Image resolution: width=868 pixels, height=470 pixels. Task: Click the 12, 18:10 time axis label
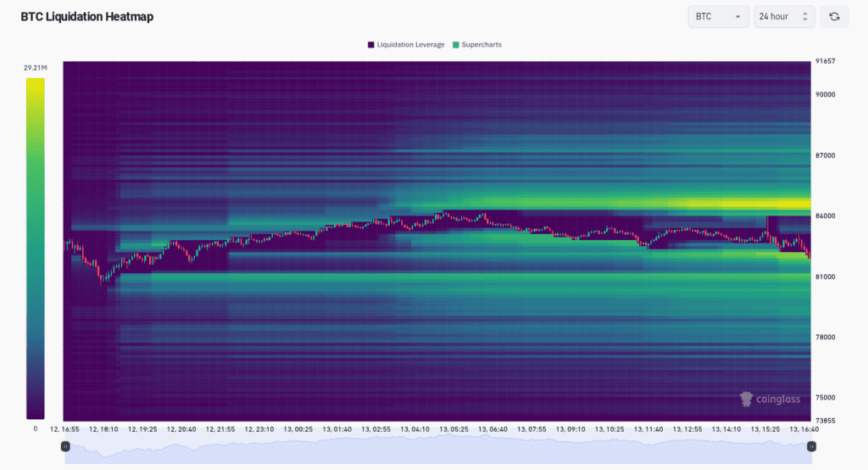[x=103, y=429]
